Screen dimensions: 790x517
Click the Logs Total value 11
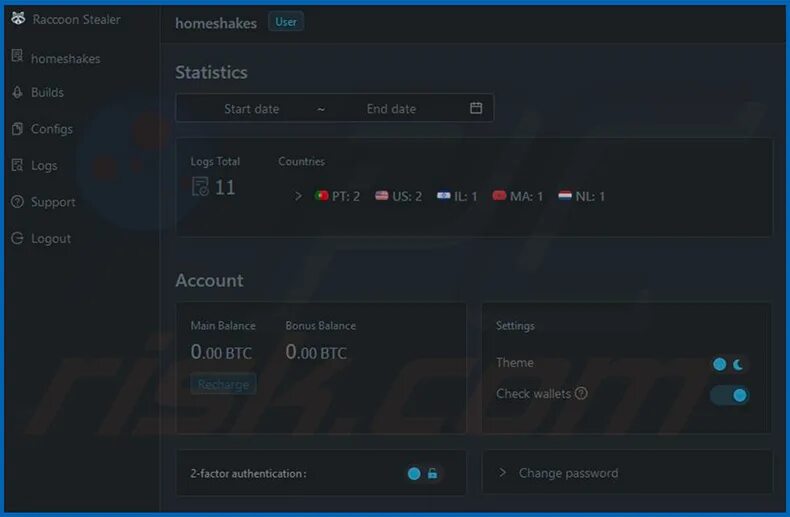click(225, 187)
